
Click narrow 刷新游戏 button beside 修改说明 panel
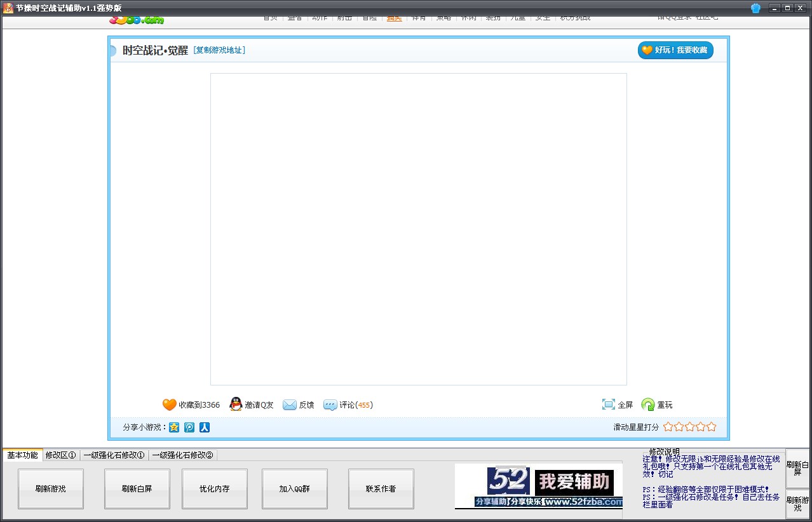click(x=798, y=504)
